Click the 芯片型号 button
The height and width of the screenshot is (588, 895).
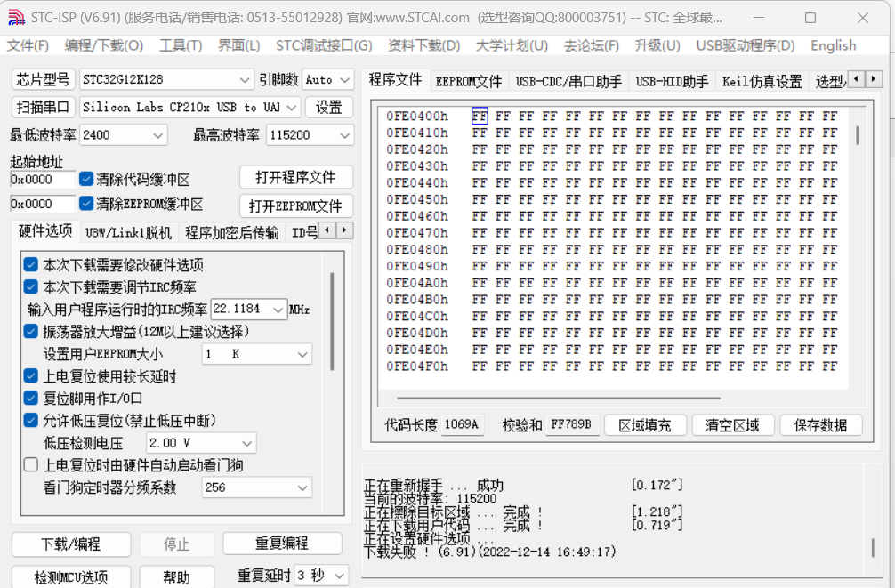[43, 79]
